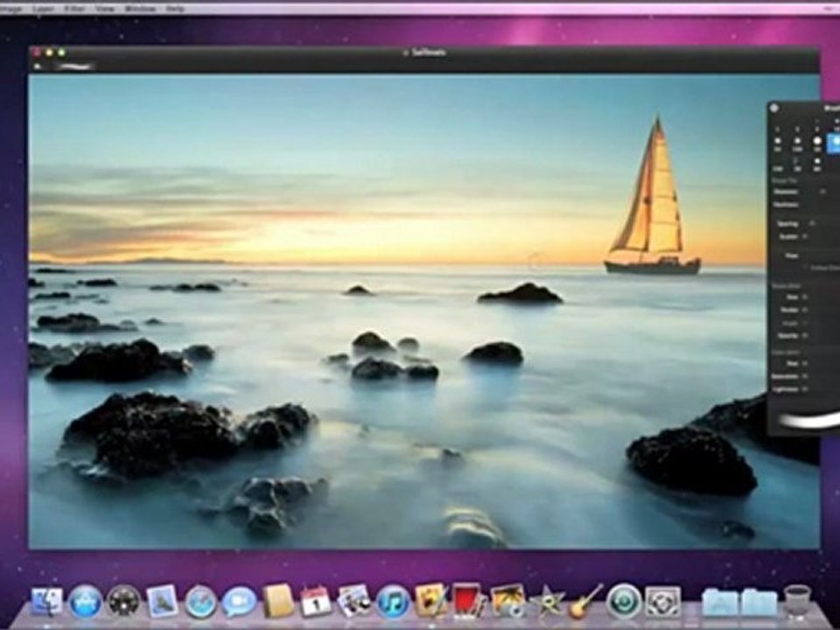This screenshot has width=840, height=630.
Task: Click the Pixelmator icon in the Dock
Action: click(431, 600)
